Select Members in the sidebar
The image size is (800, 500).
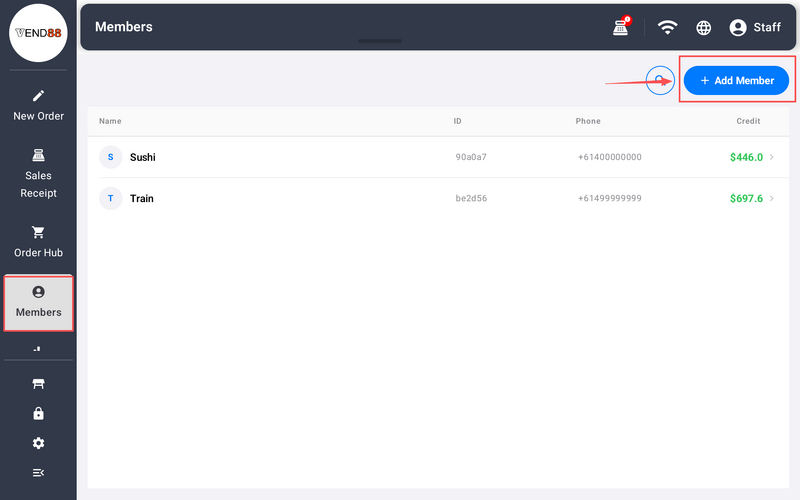pyautogui.click(x=38, y=303)
